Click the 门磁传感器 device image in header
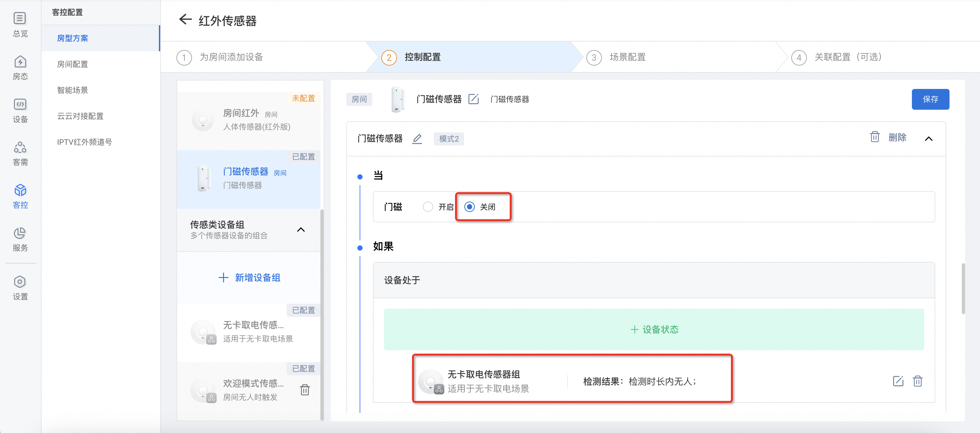980x433 pixels. tap(397, 99)
